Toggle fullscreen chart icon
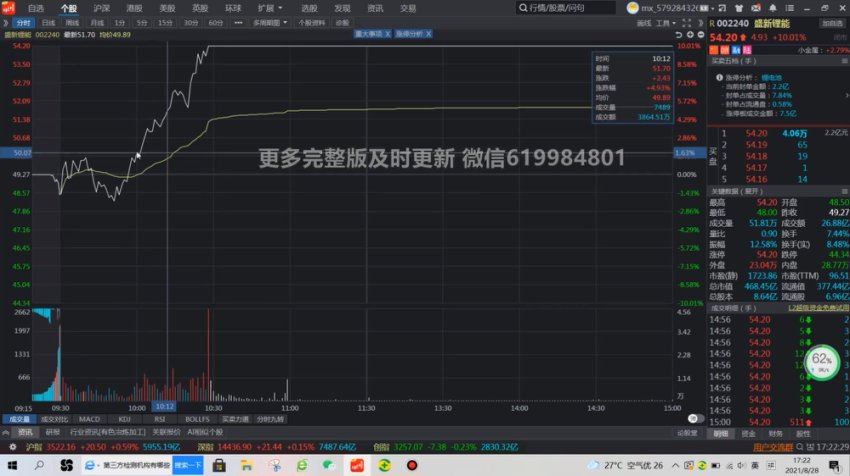The height and width of the screenshot is (476, 850). pyautogui.click(x=686, y=23)
